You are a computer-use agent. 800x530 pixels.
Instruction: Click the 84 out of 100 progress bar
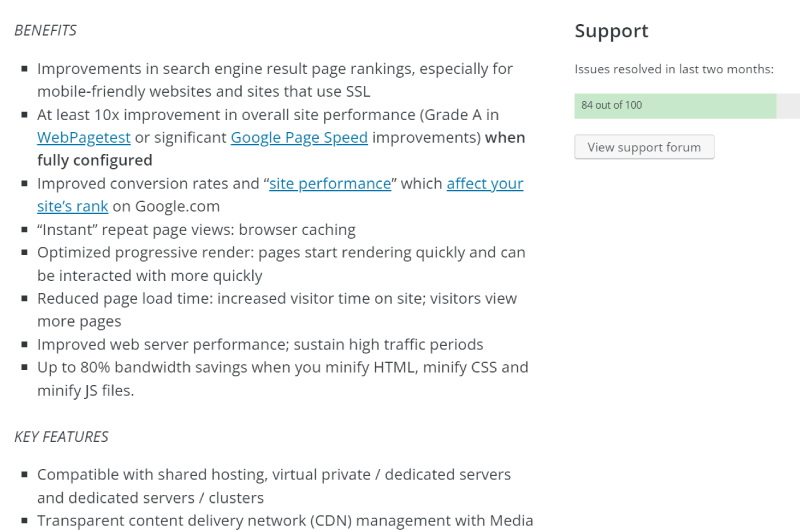[x=687, y=106]
